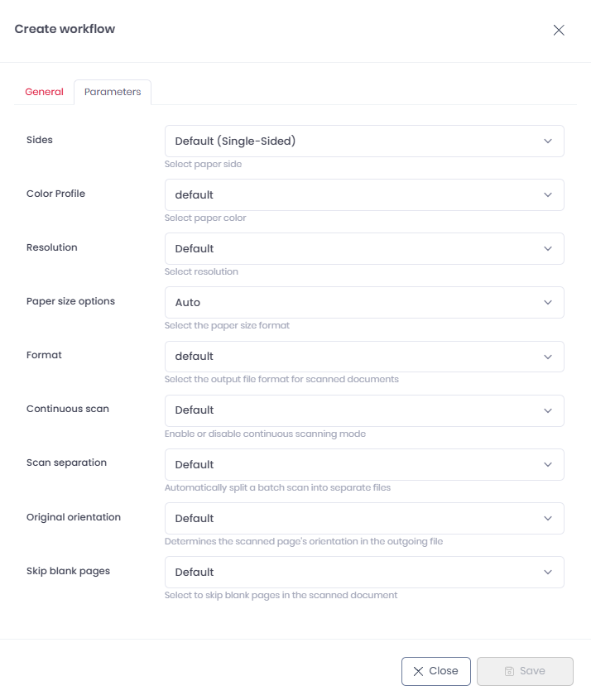Click the chevron in Paper size options field
The width and height of the screenshot is (591, 700).
[x=548, y=303]
